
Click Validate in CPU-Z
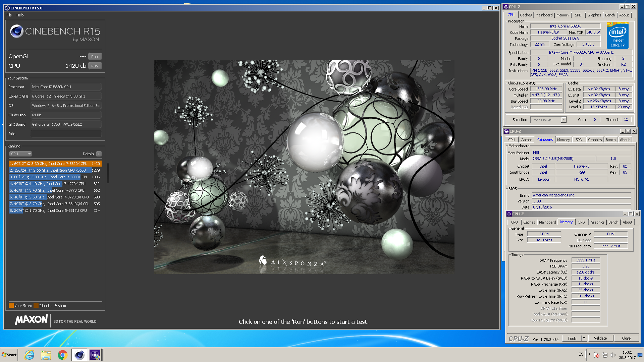point(600,339)
